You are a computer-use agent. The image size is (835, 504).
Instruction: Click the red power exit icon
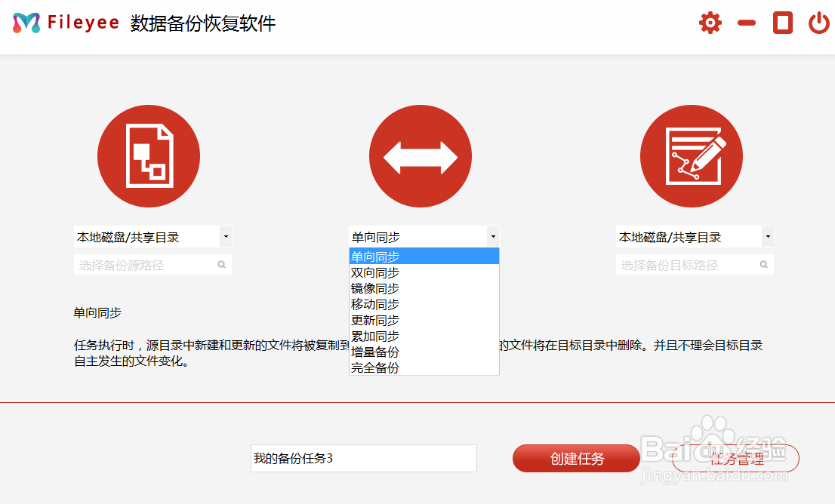click(x=819, y=23)
